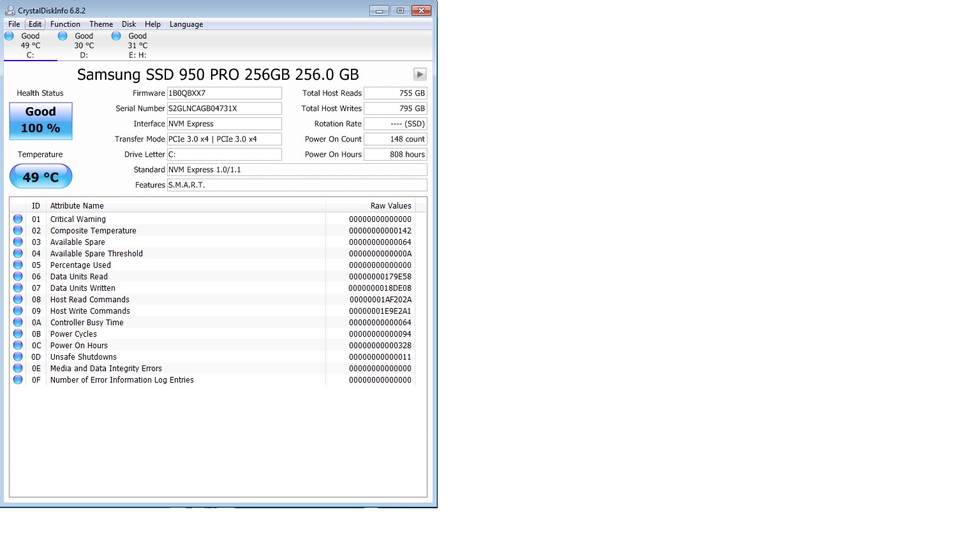
Task: Click the CrystalDiskInfo title bar app icon
Action: (10, 10)
